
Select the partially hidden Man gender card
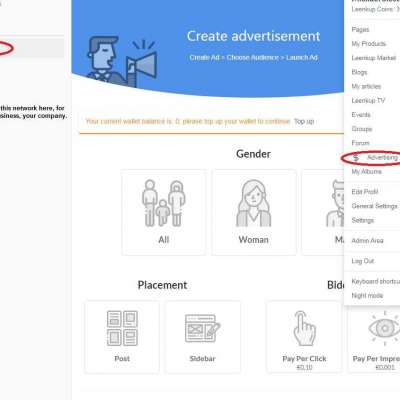pos(323,212)
